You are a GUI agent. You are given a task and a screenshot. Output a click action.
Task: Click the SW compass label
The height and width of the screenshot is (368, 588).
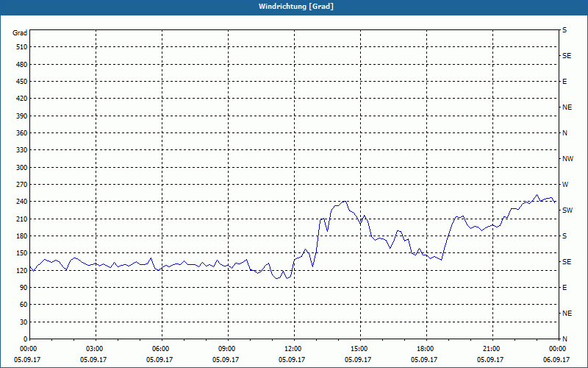click(x=567, y=210)
